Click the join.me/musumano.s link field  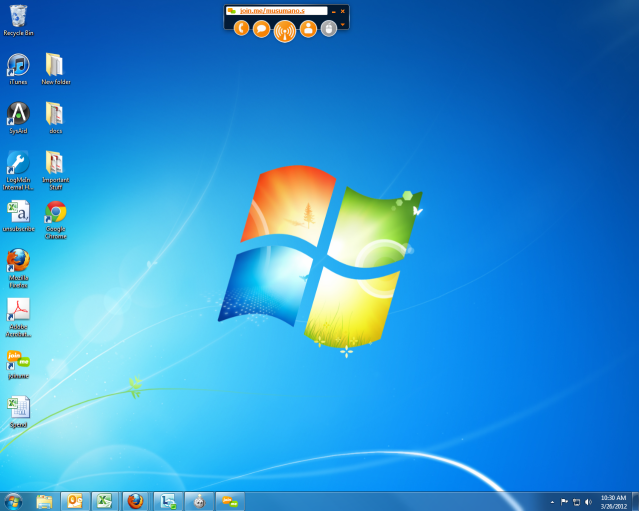(x=277, y=11)
